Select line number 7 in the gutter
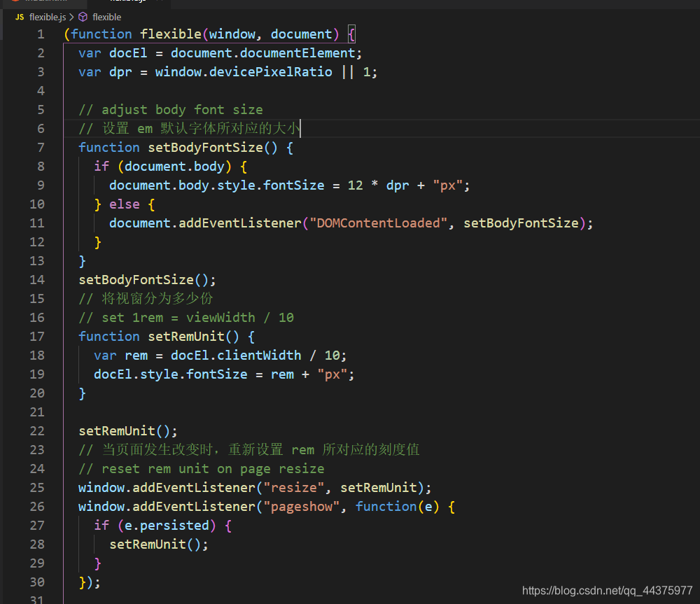This screenshot has width=700, height=604. (x=41, y=148)
